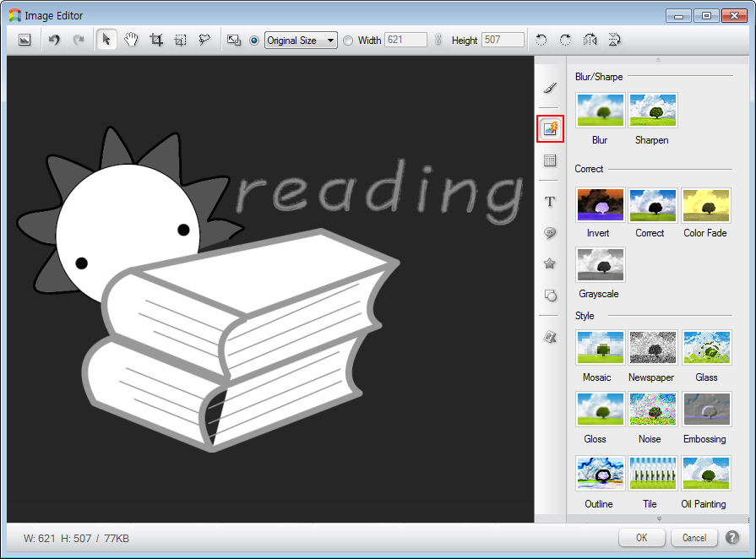Click the help question mark icon
This screenshot has height=559, width=756.
[732, 538]
